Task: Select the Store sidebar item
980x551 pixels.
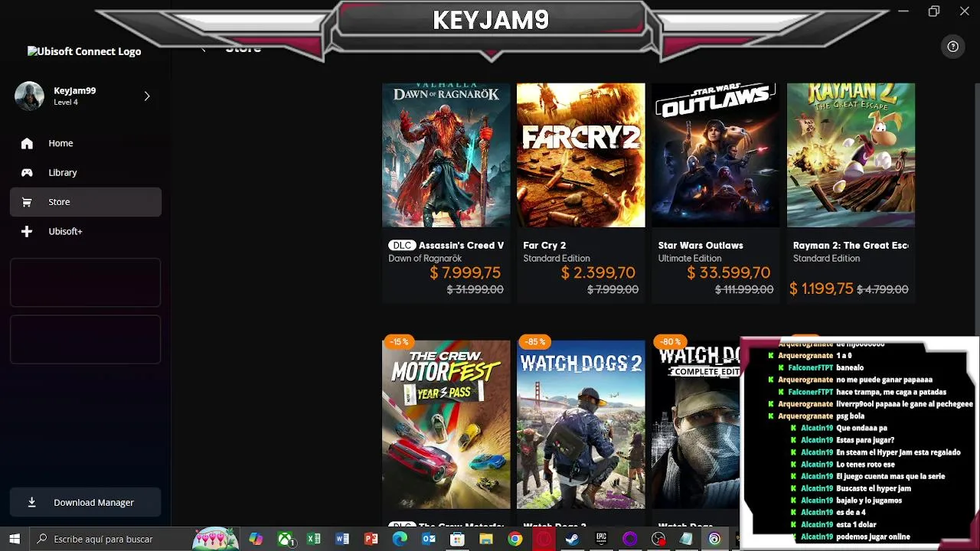Action: (85, 202)
